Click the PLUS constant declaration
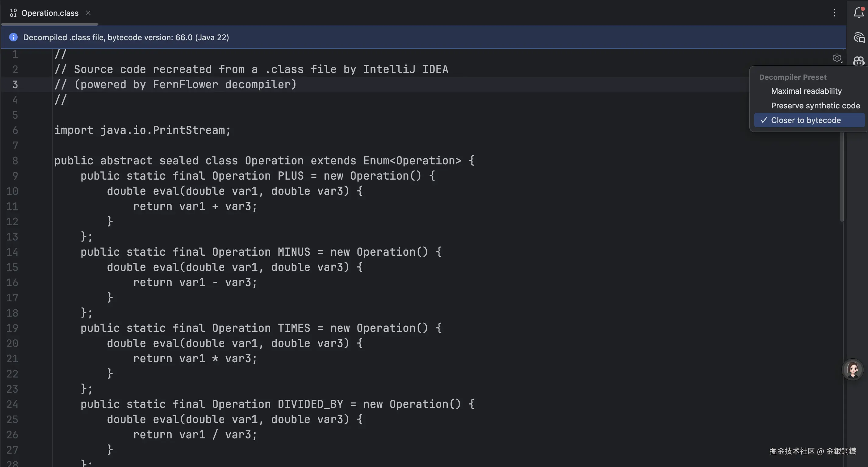This screenshot has height=467, width=868. [290, 176]
